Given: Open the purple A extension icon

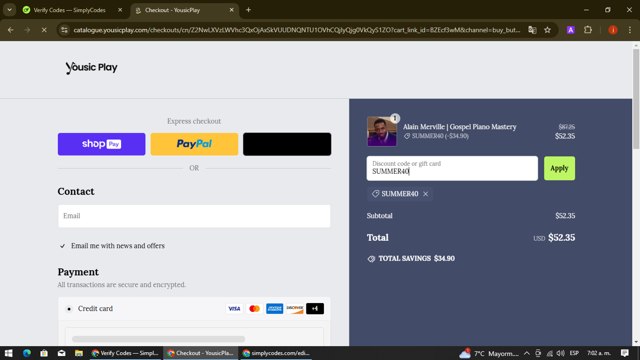Looking at the screenshot, I should [571, 30].
